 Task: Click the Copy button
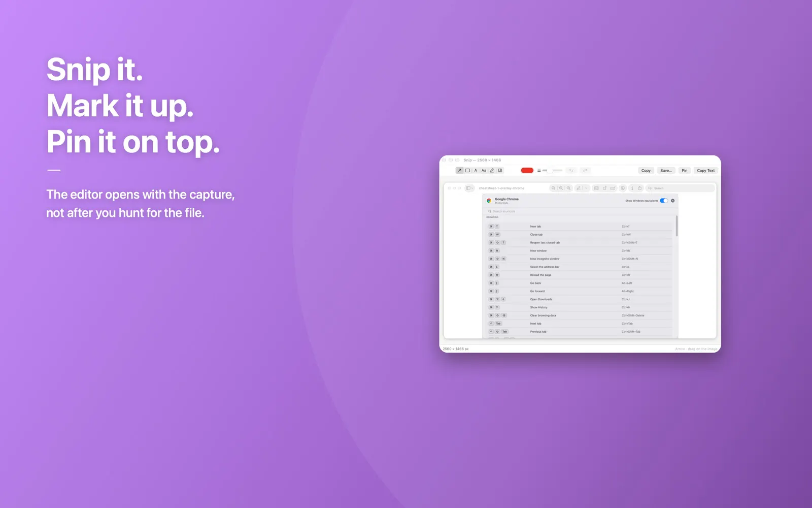point(646,171)
